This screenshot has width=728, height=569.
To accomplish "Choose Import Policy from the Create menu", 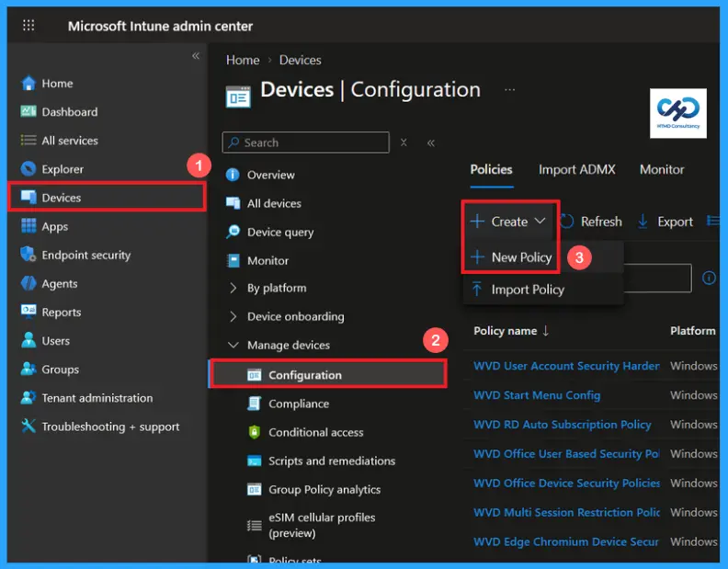I will pos(518,290).
